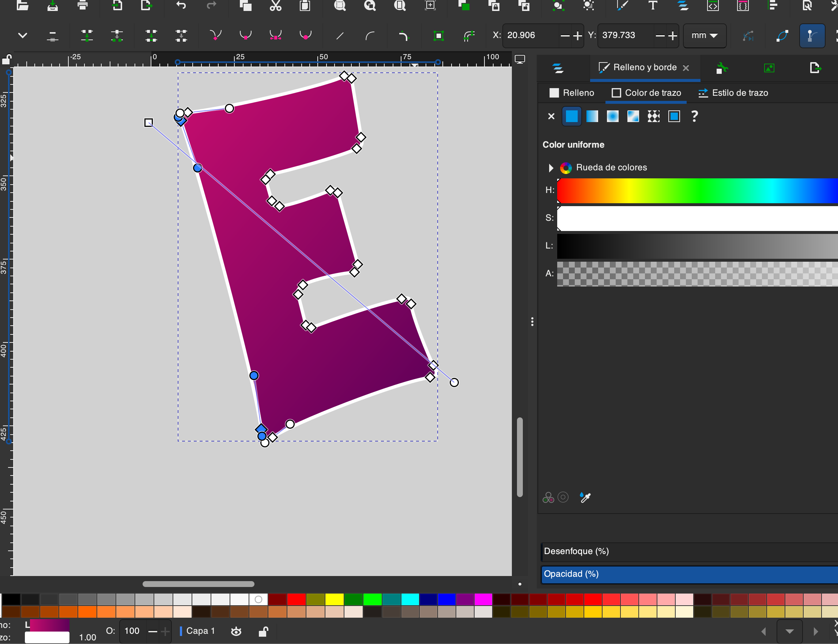Click the Print document icon
Screen dimensions: 838x644
pyautogui.click(x=83, y=5)
